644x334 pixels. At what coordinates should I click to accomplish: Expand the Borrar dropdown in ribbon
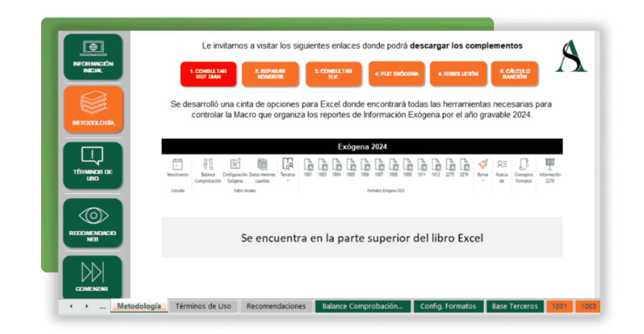[x=482, y=180]
